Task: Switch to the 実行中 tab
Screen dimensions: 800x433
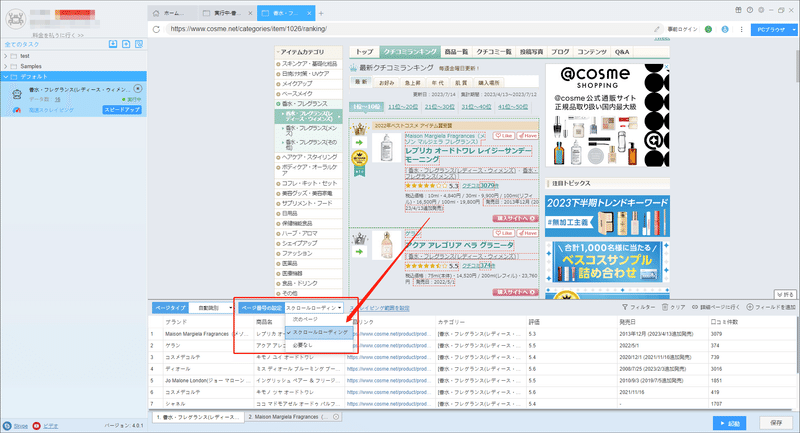Action: 227,13
